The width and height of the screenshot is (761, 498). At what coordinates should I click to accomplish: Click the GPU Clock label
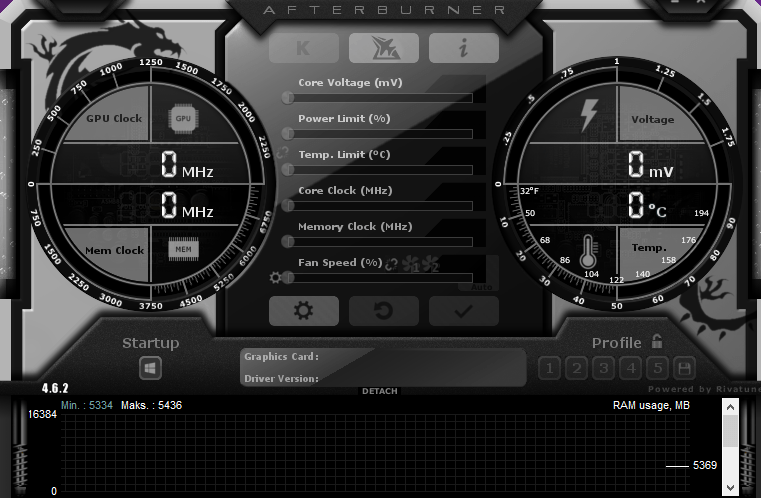click(115, 118)
